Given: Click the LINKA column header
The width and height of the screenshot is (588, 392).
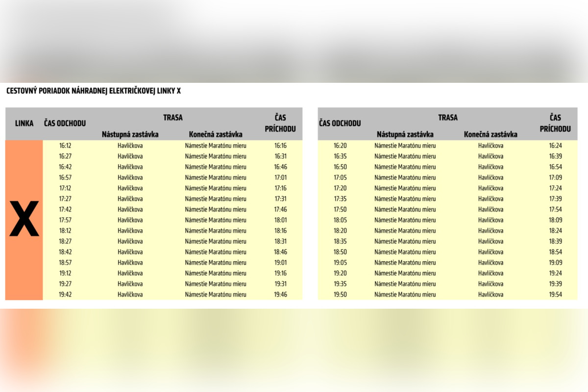Looking at the screenshot, I should (24, 123).
